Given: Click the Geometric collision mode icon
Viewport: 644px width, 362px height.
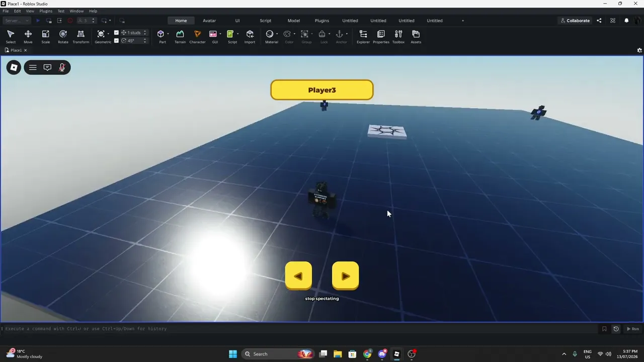Looking at the screenshot, I should pos(101,34).
